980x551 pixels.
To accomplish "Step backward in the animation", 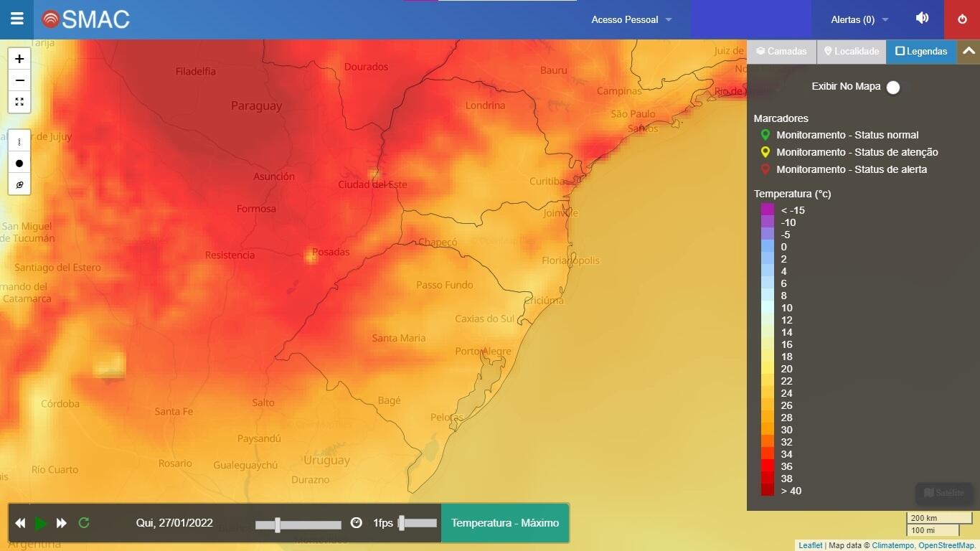I will click(20, 523).
